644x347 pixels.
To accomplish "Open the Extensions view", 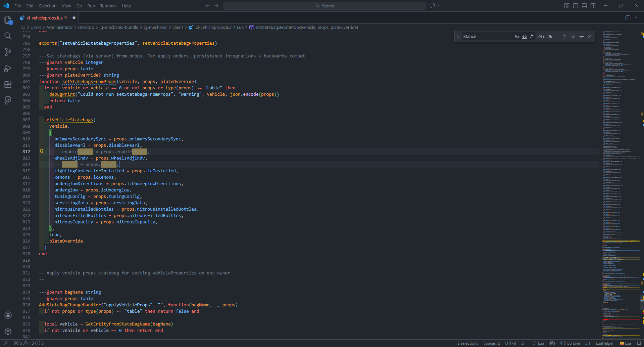I will [x=8, y=84].
